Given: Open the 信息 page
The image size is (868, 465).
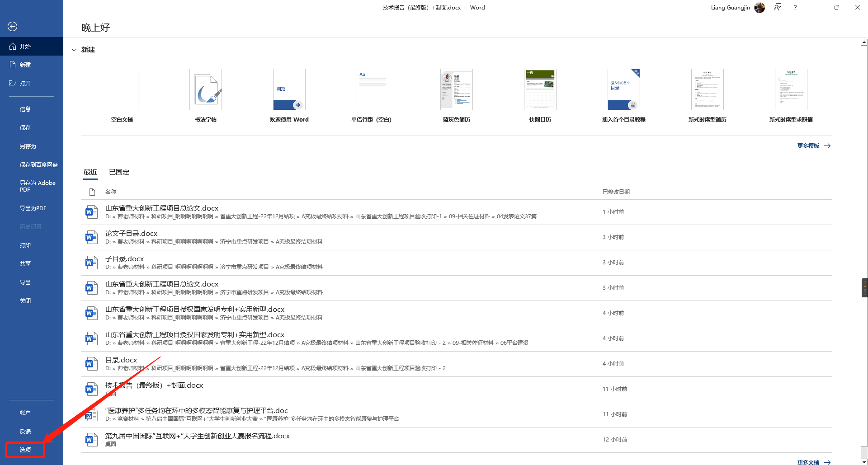Looking at the screenshot, I should point(32,109).
